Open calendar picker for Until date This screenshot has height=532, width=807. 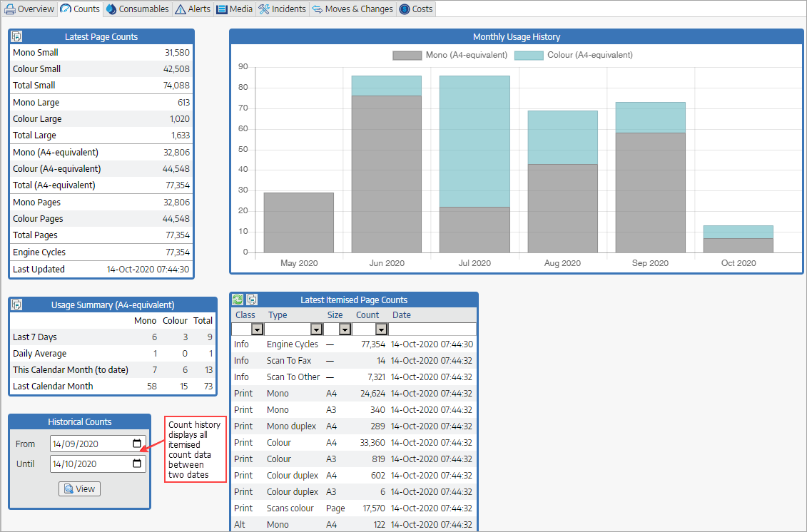point(137,464)
